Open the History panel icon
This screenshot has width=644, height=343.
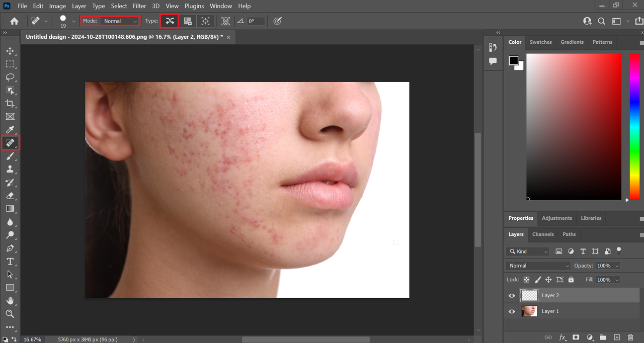[x=493, y=47]
